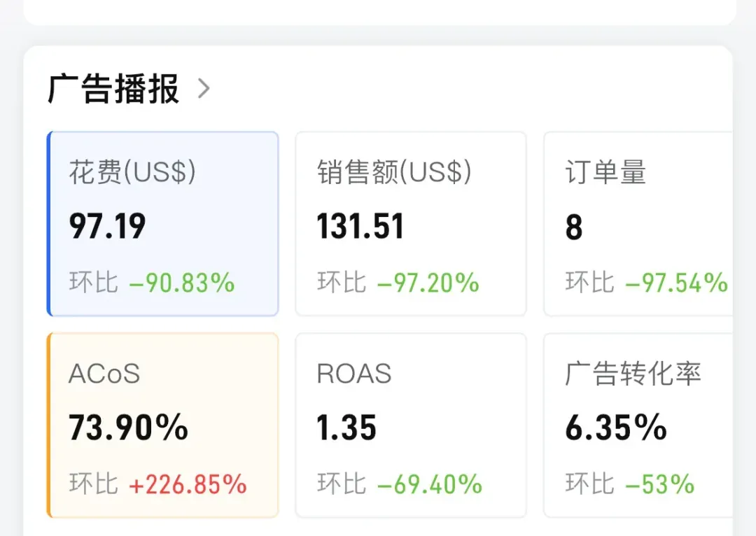Click the conversion rate value 6.35%
This screenshot has width=756, height=536.
tap(616, 427)
